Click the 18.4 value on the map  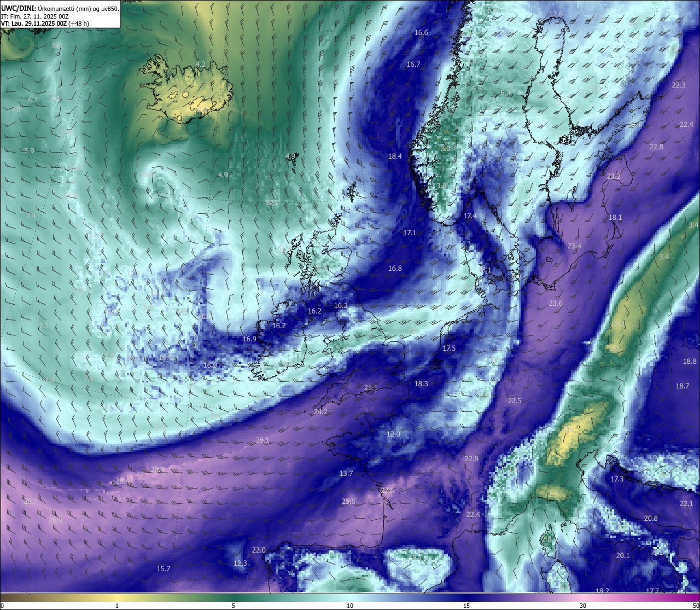click(x=395, y=156)
